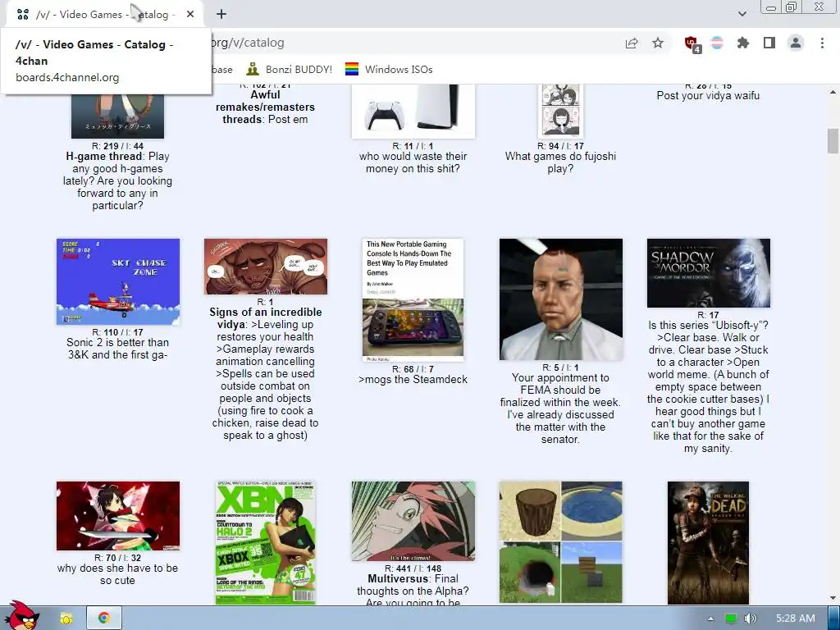Viewport: 840px width, 630px height.
Task: Open the Chrome three-dot menu
Action: point(822,43)
